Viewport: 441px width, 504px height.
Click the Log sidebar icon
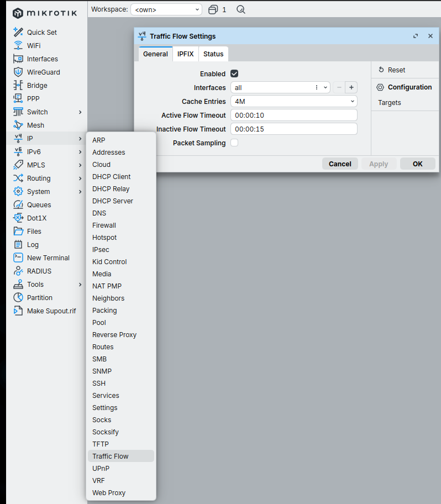tap(18, 244)
